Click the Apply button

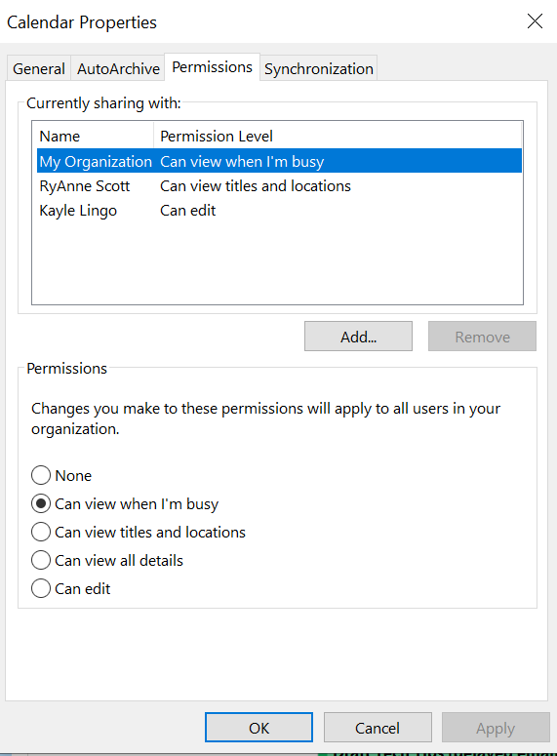(x=496, y=728)
